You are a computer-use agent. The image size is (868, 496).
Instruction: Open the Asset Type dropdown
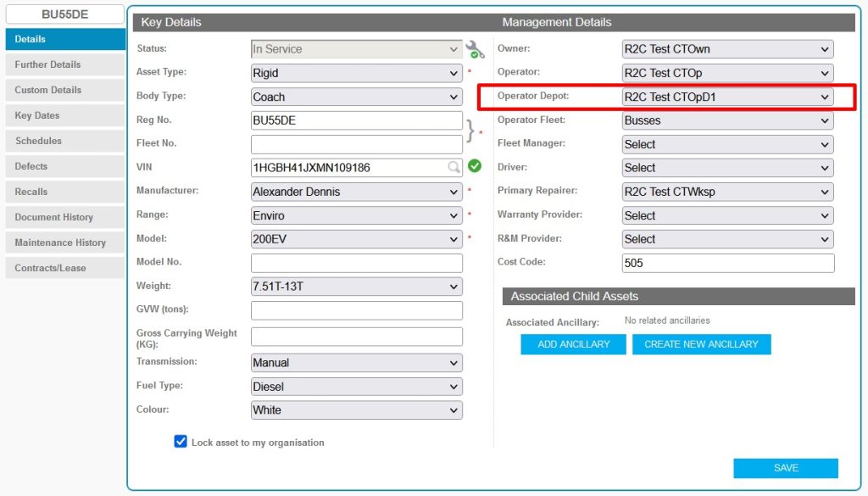click(357, 73)
